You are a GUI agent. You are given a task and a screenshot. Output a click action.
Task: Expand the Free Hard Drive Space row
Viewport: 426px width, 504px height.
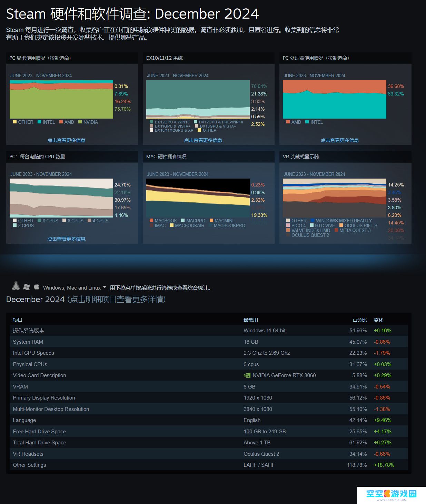pos(209,431)
